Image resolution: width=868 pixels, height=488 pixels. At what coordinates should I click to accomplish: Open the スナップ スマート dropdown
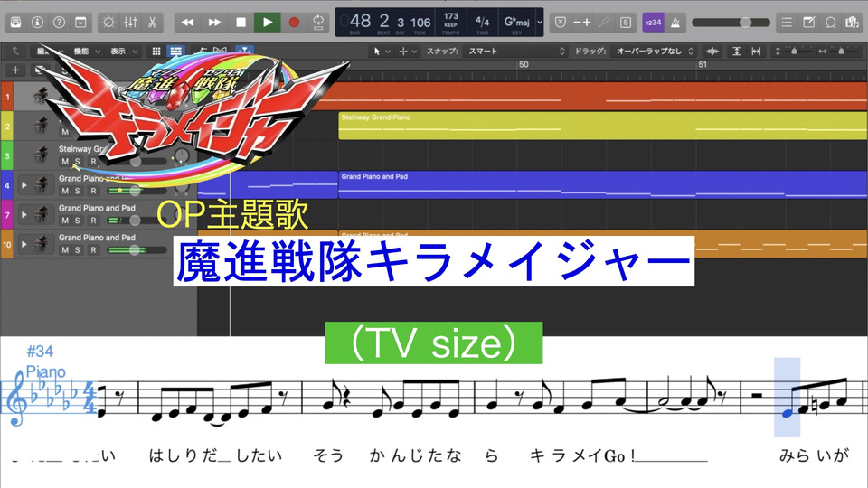(516, 51)
